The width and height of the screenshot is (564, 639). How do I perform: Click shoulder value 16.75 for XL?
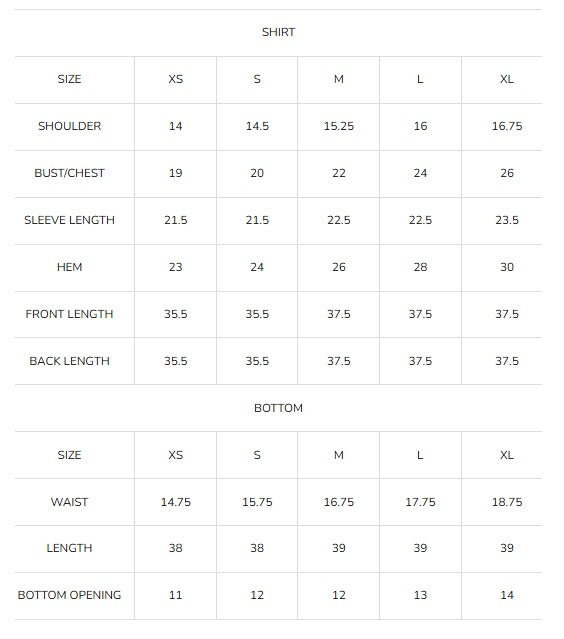pyautogui.click(x=507, y=126)
